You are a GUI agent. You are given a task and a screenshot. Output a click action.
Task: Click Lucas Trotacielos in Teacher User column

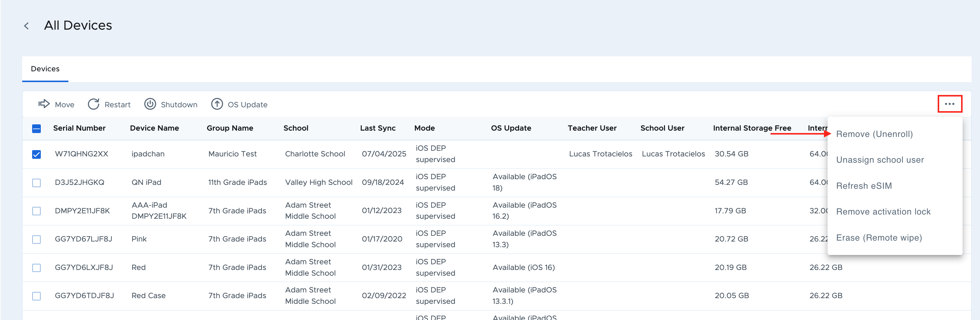[x=600, y=154]
